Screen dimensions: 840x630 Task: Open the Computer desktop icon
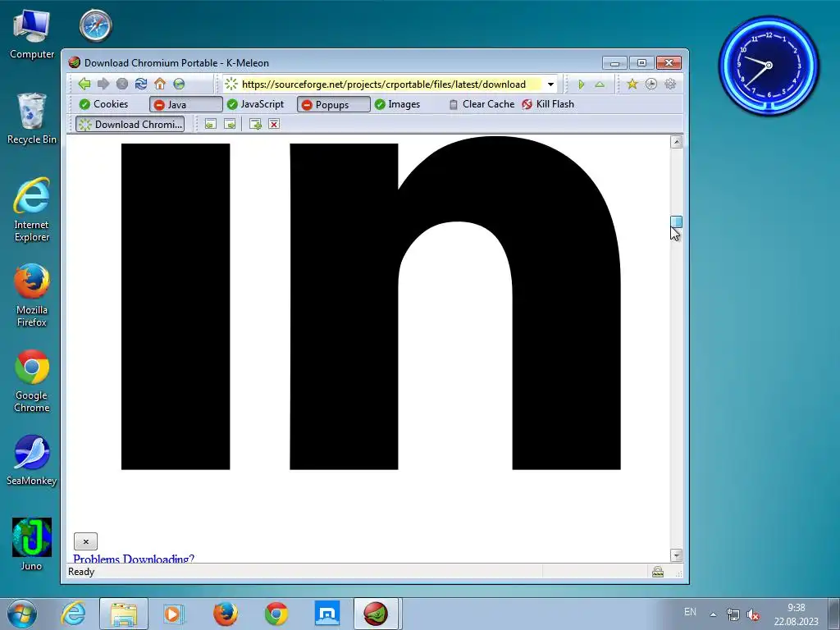[32, 34]
